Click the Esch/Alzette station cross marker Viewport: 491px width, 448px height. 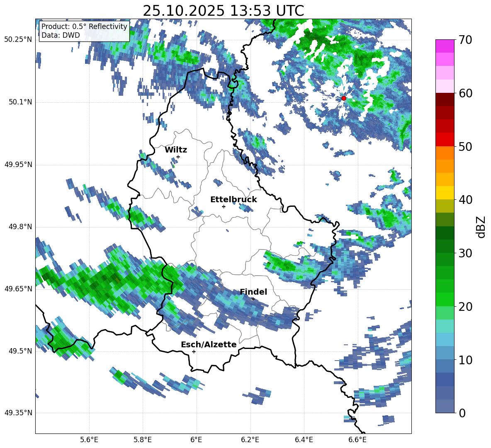click(x=194, y=351)
